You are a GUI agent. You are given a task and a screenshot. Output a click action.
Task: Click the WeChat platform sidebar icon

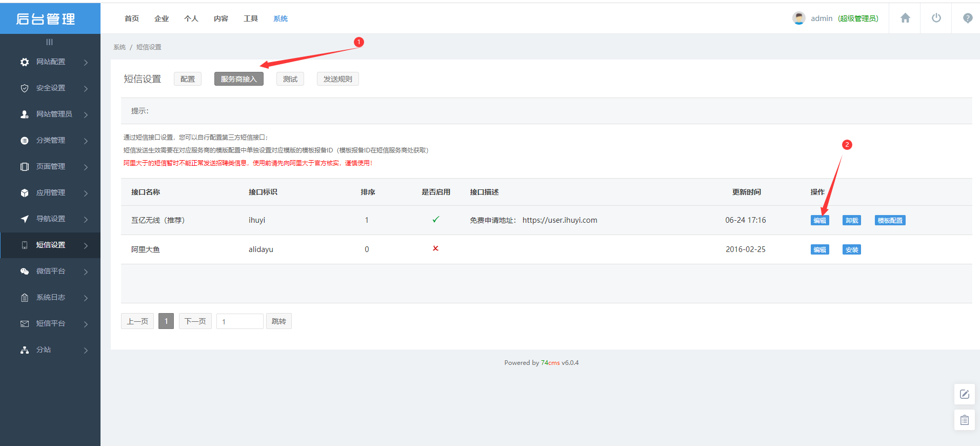(25, 272)
